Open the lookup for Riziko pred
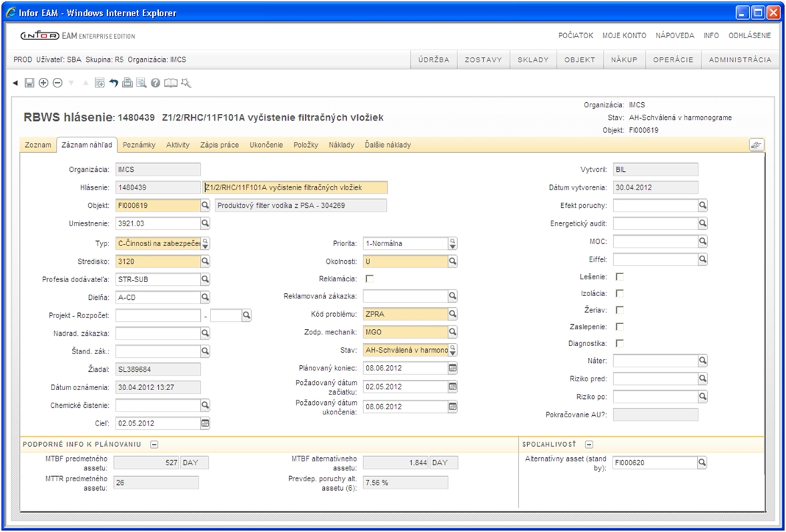 point(703,378)
